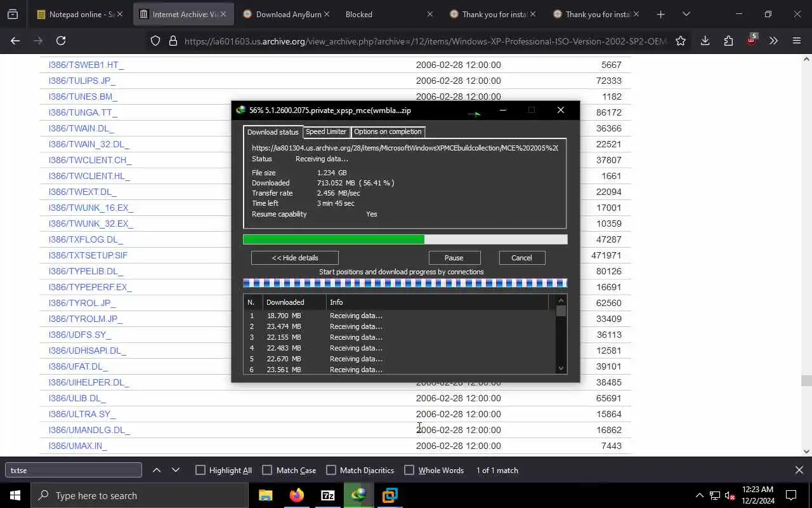Open Firefox View icon
This screenshot has width=812, height=508.
coord(13,14)
